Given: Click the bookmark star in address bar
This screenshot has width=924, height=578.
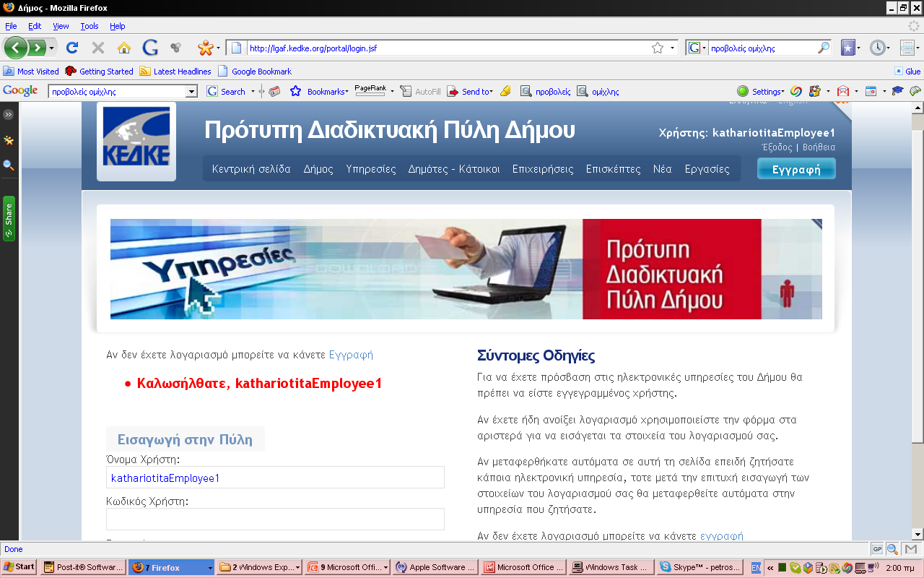Looking at the screenshot, I should point(658,48).
